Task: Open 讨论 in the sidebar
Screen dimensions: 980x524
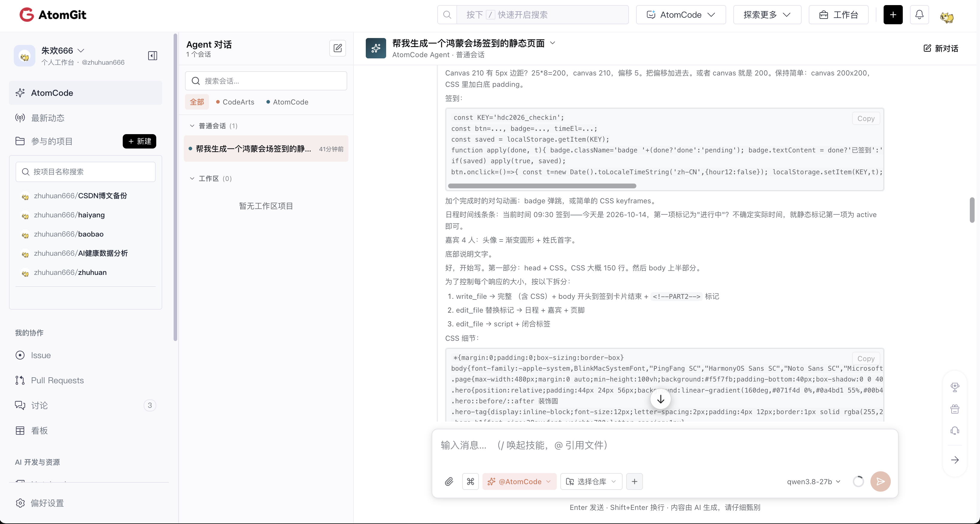Action: tap(86, 405)
